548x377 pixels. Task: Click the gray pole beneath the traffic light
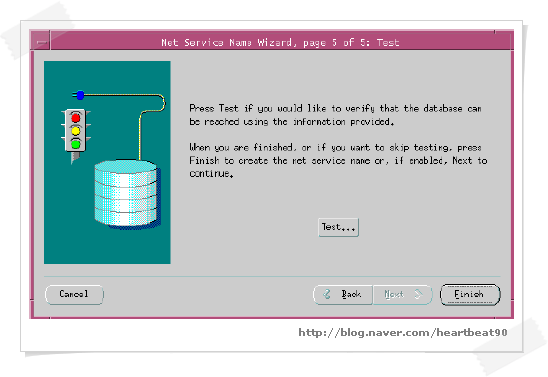tap(75, 158)
